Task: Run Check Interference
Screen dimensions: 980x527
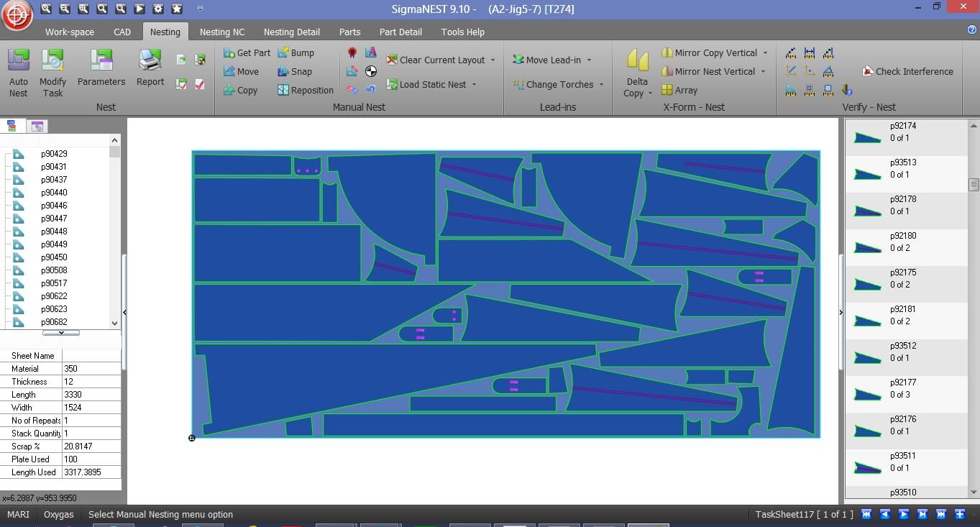Action: (x=907, y=71)
